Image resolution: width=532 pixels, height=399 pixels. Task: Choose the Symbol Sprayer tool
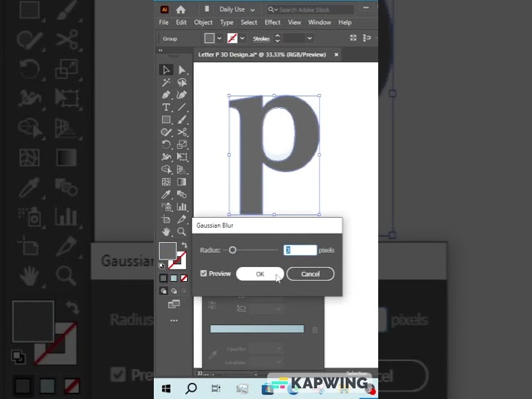[166, 207]
